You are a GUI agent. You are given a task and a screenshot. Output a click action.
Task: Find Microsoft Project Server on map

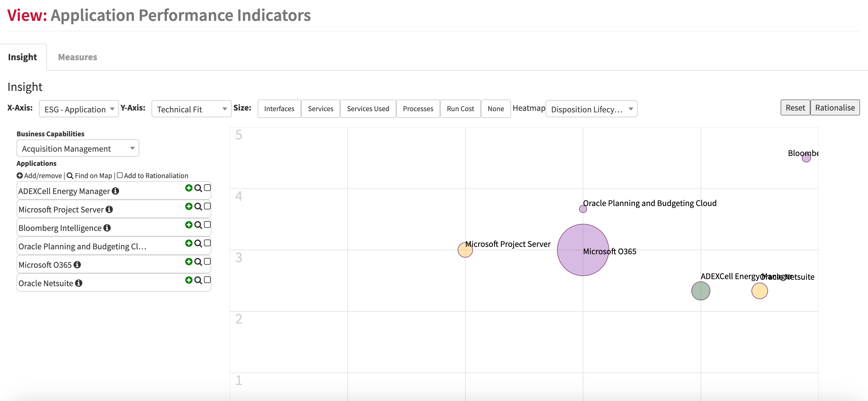[198, 206]
